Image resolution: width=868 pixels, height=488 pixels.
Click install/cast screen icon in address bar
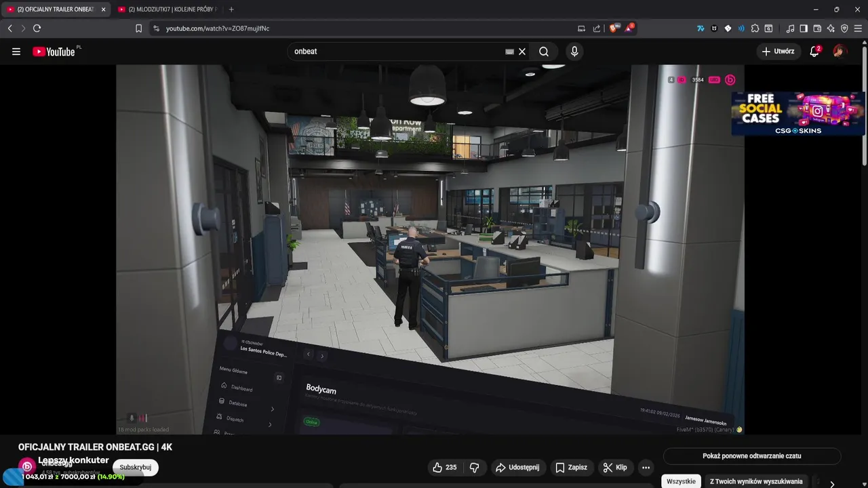click(x=581, y=28)
